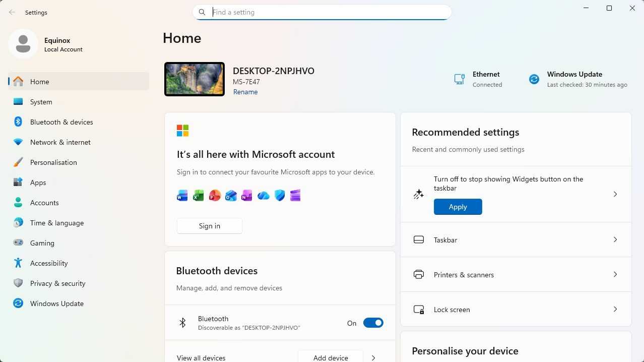Click the Windows Update sidebar icon

tap(18, 303)
